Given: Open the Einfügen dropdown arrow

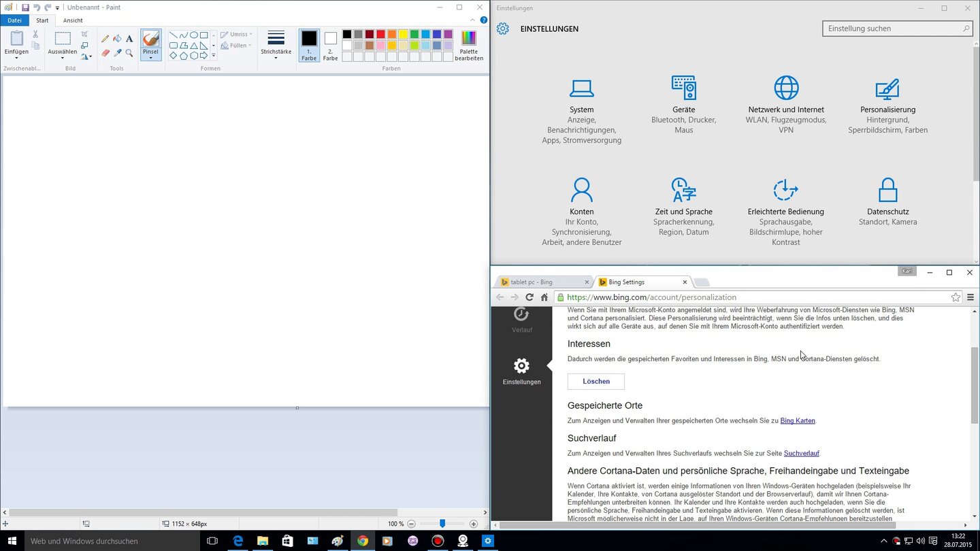Looking at the screenshot, I should [x=16, y=59].
